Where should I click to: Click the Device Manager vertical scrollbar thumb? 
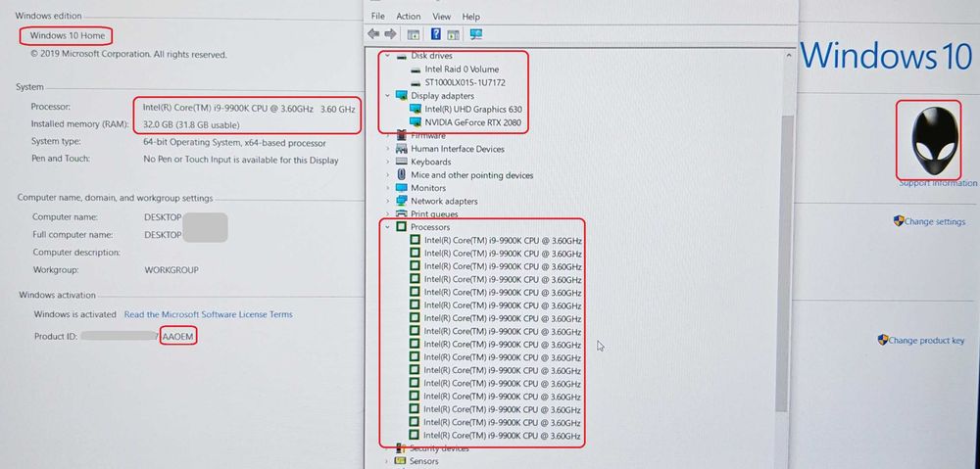[784, 262]
